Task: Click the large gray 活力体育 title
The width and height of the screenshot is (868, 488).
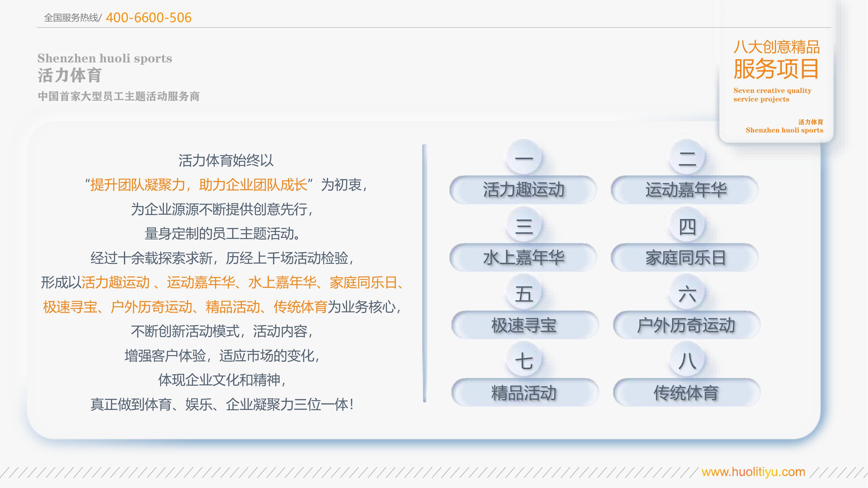Action: 70,75
